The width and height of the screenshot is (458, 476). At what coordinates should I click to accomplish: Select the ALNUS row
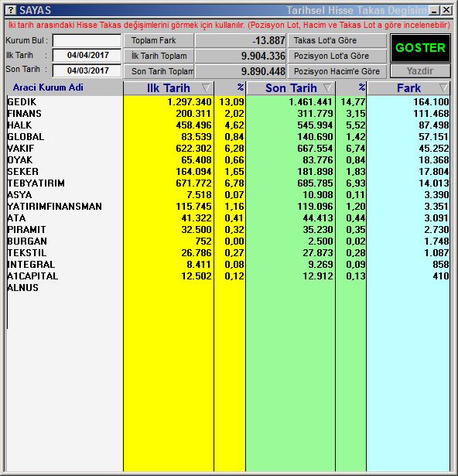[227, 288]
